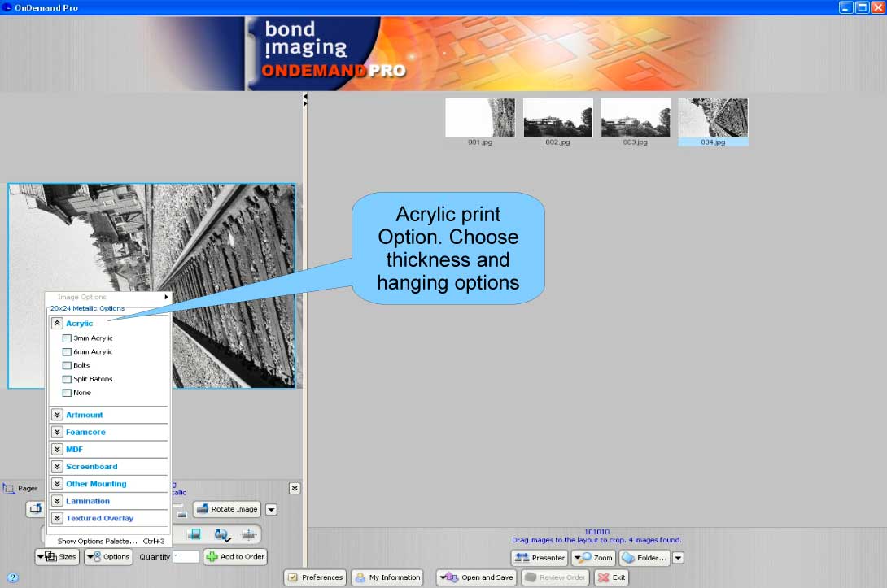887x588 pixels.
Task: Enable the 3mm Acrylic checkbox
Action: pos(67,338)
